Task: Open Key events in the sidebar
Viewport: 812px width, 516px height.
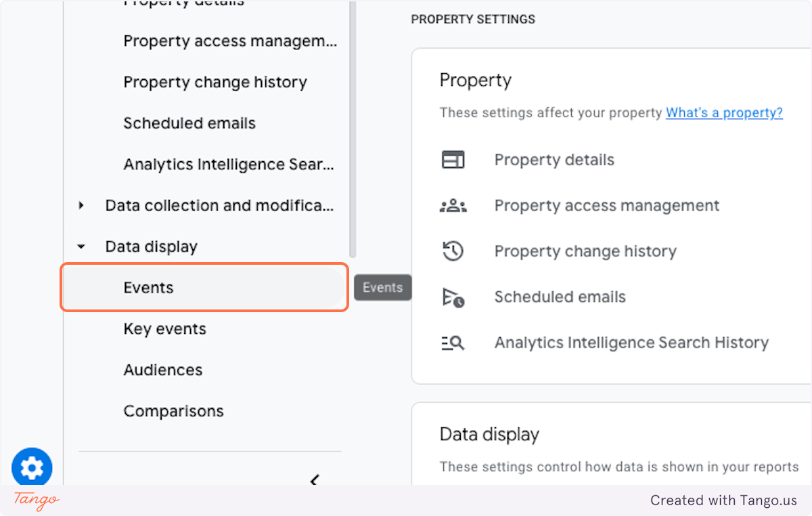Action: 164,329
